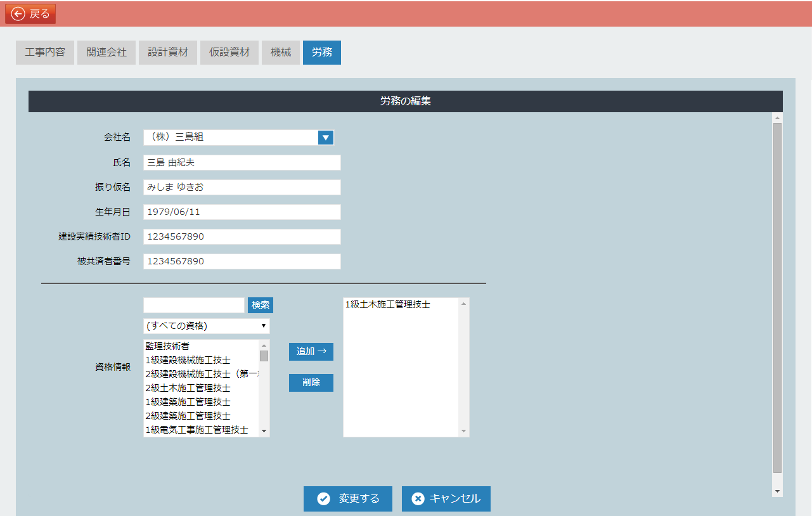The height and width of the screenshot is (516, 812).
Task: Go to the 仮設資材 tab
Action: click(229, 53)
